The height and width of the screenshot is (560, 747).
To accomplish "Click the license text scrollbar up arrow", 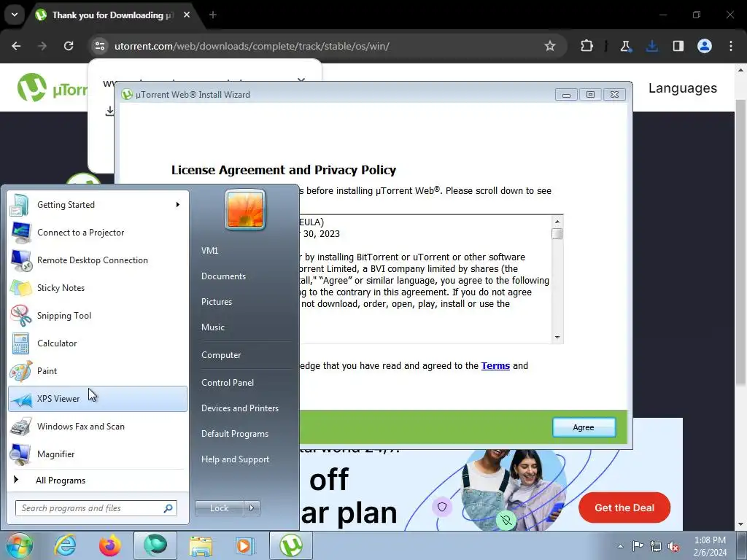I will 557,222.
